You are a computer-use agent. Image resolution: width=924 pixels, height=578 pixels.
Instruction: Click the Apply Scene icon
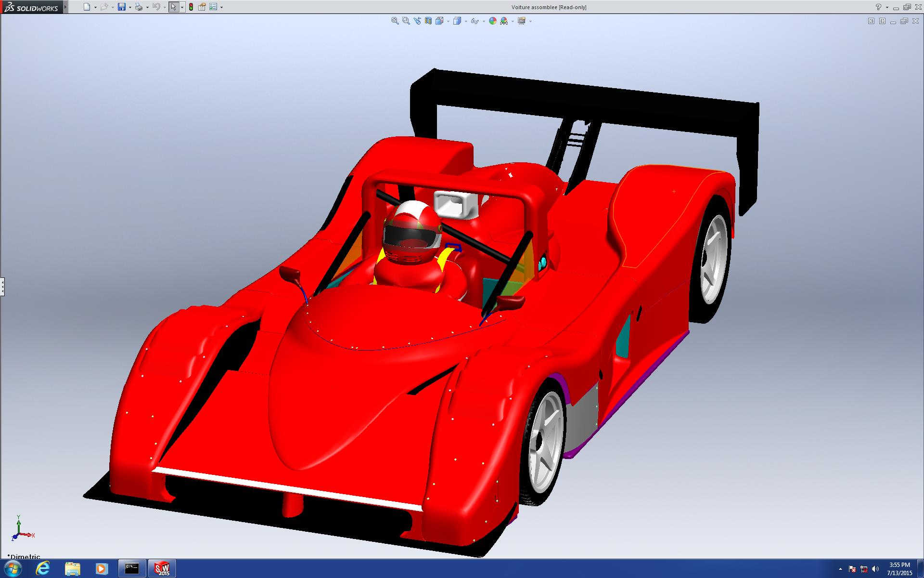point(504,21)
